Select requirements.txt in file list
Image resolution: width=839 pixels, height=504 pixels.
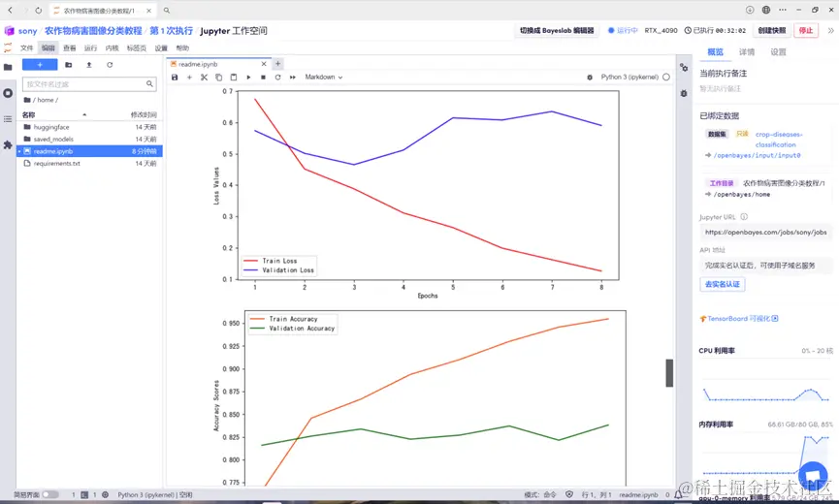(x=89, y=164)
